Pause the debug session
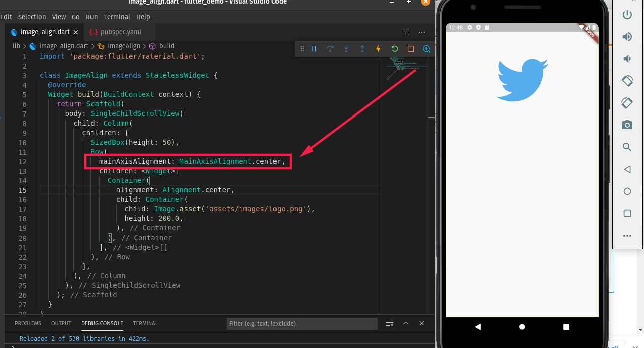This screenshot has height=348, width=644. [314, 49]
